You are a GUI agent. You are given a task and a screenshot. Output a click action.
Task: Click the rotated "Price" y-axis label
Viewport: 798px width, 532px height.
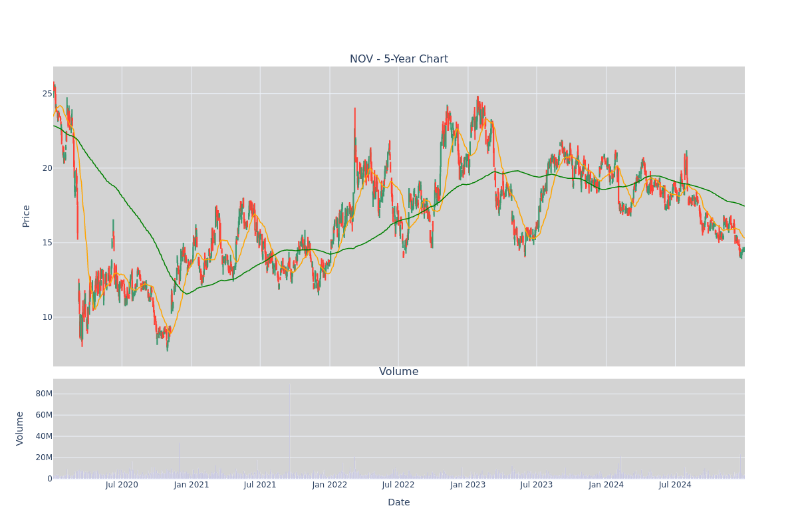pos(27,216)
